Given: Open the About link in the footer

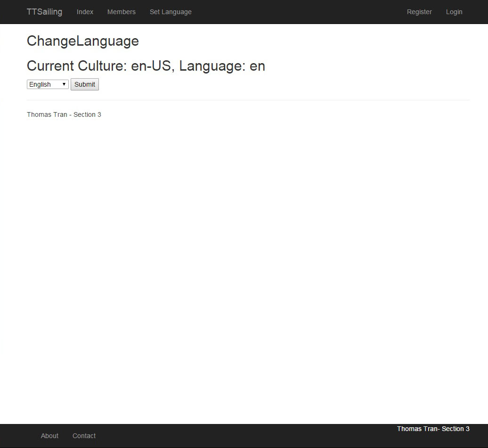Looking at the screenshot, I should (x=49, y=436).
